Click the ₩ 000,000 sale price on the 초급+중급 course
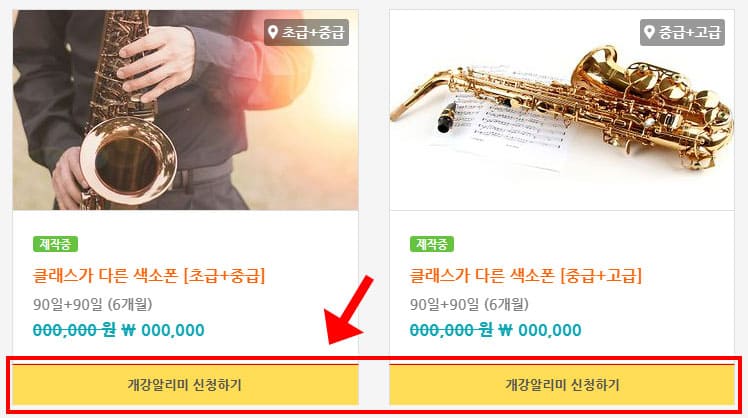 click(x=163, y=330)
